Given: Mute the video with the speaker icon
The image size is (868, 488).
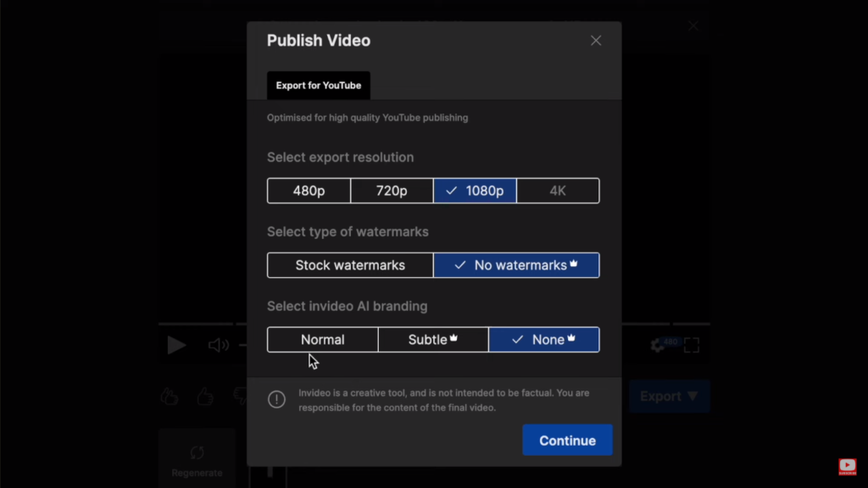Looking at the screenshot, I should 218,345.
